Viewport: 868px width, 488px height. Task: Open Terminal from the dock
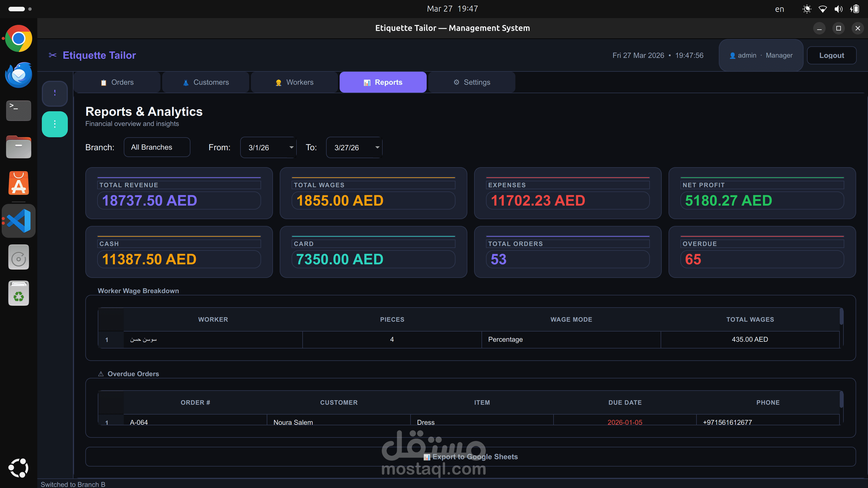pyautogui.click(x=19, y=110)
